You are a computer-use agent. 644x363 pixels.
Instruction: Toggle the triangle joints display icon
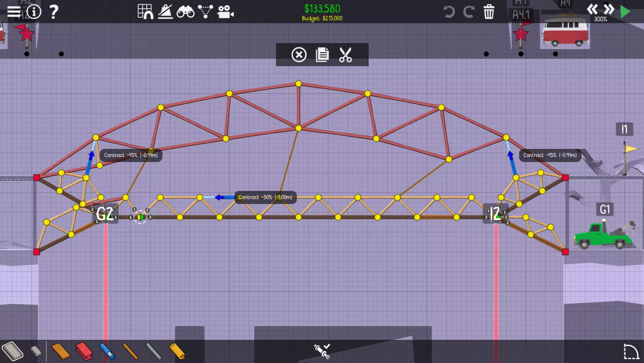coord(205,11)
